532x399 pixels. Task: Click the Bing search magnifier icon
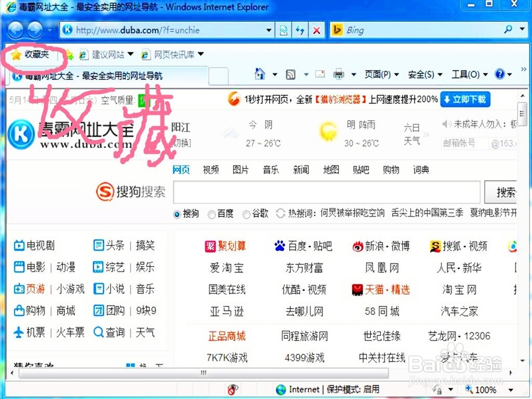[508, 29]
